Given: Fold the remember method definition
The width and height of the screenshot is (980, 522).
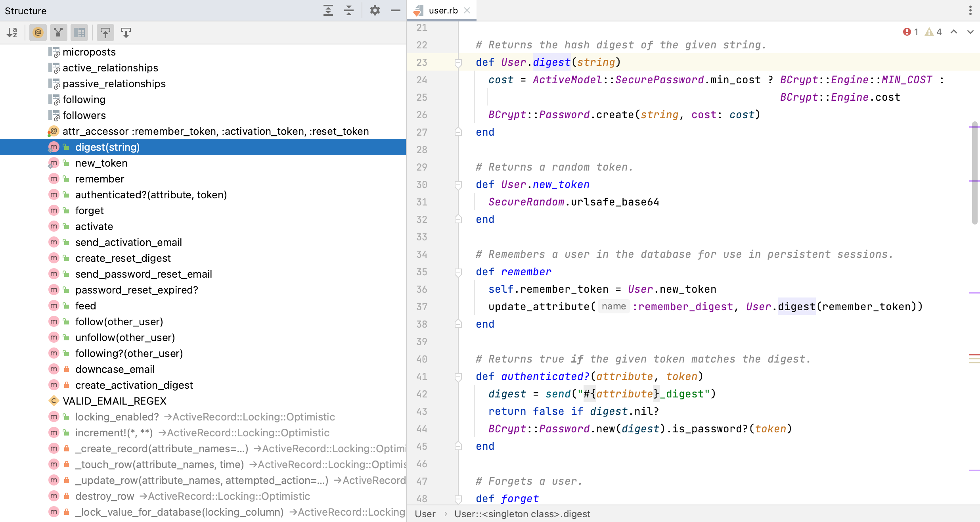Looking at the screenshot, I should tap(458, 272).
